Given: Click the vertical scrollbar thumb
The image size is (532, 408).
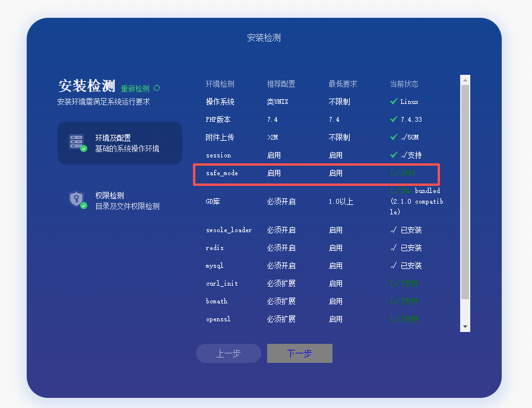Looking at the screenshot, I should pyautogui.click(x=465, y=192).
